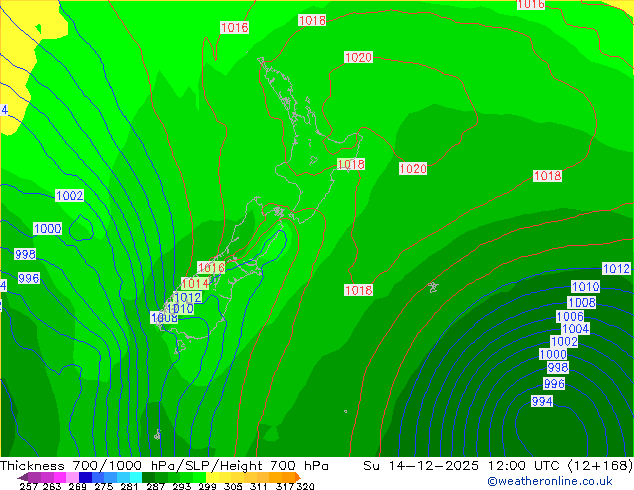Image resolution: width=634 pixels, height=490 pixels.
Task: Click the blue 1006 isobar label
Action: click(x=570, y=317)
